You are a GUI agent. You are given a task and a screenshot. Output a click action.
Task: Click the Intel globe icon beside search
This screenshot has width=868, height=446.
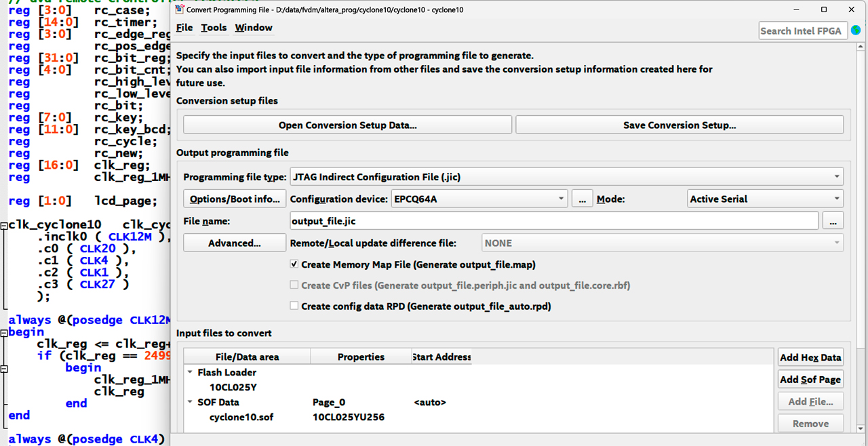click(x=856, y=31)
